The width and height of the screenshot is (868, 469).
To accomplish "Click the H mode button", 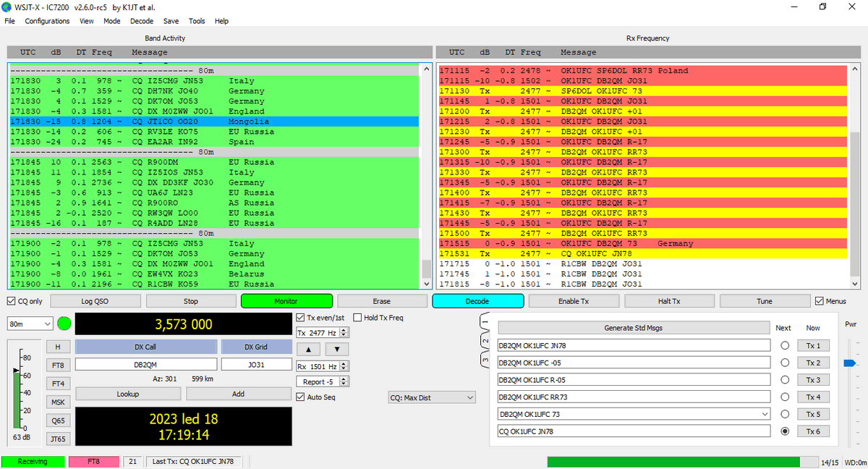I will (57, 347).
